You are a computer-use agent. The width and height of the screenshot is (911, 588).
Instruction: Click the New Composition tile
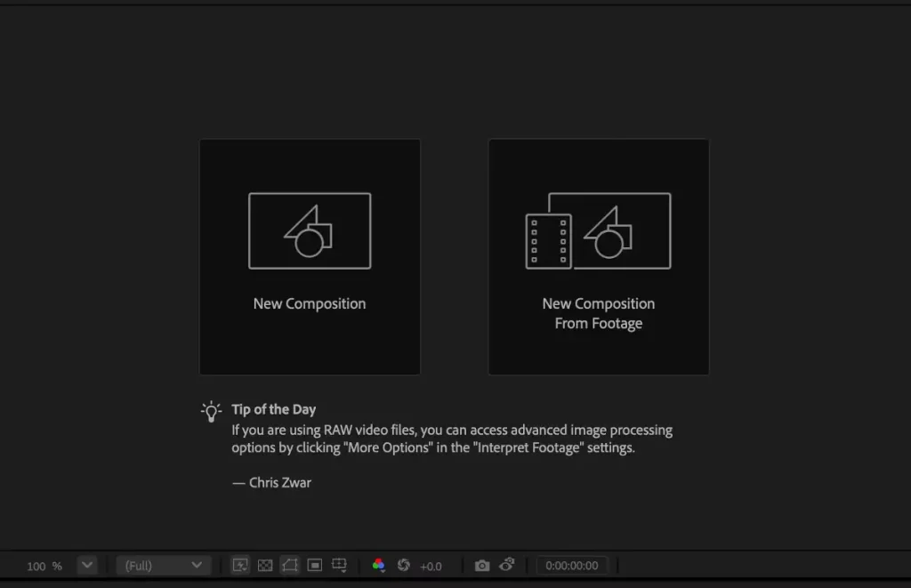310,256
